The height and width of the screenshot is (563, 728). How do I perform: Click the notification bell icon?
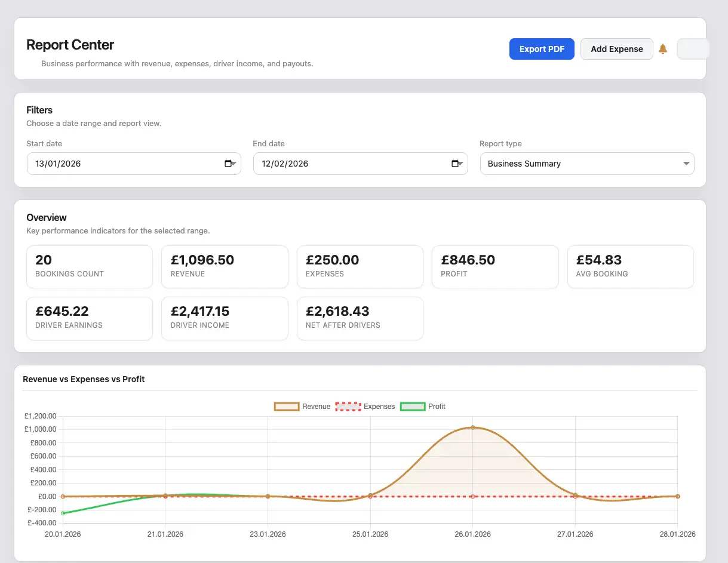[663, 49]
